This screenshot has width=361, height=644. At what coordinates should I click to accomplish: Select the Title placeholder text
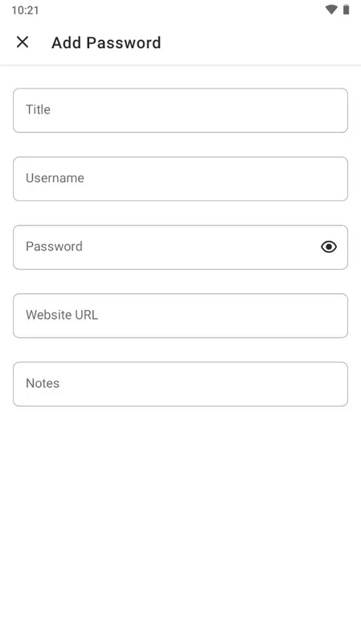38,109
